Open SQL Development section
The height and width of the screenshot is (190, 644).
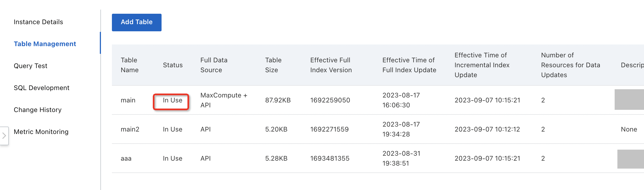41,88
